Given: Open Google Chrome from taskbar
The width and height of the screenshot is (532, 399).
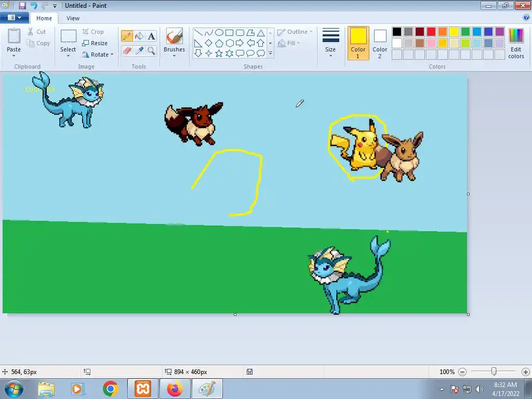Looking at the screenshot, I should coord(110,389).
